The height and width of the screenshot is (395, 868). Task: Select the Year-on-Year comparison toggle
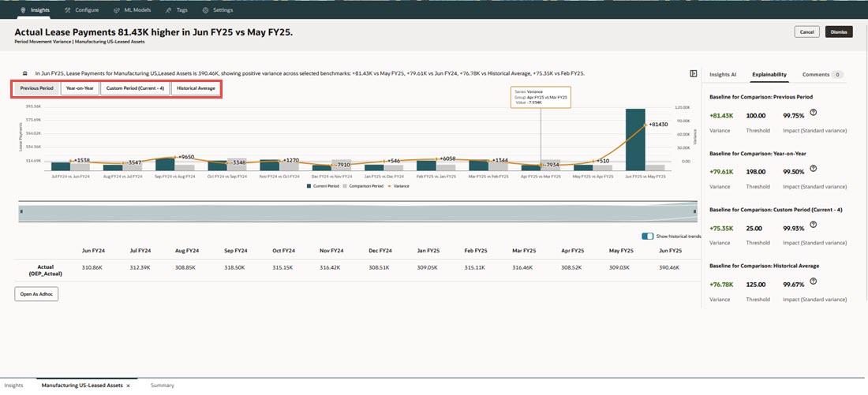(x=80, y=88)
